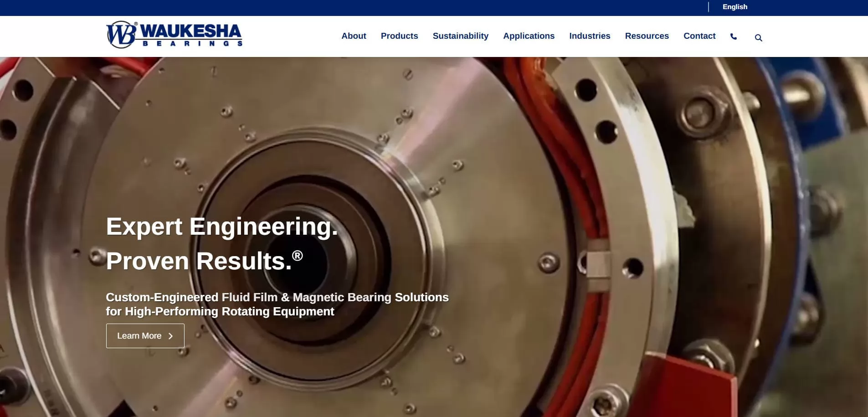Click the Learn More button
Image resolution: width=868 pixels, height=417 pixels.
click(x=145, y=336)
